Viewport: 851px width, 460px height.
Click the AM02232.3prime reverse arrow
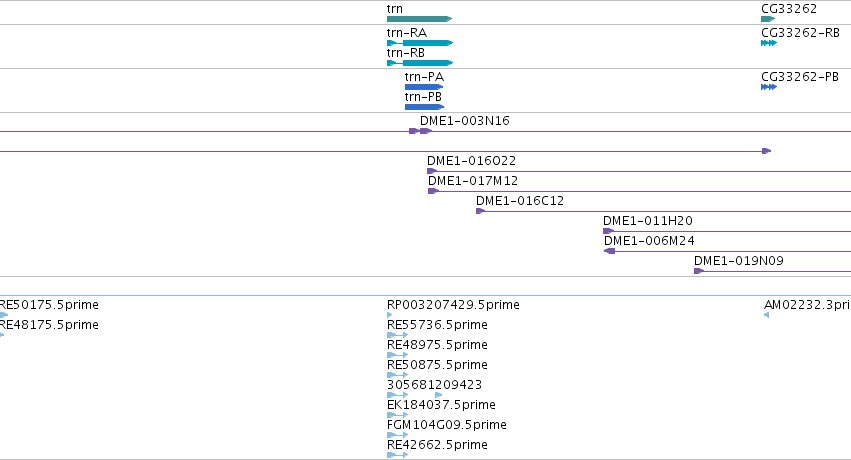[x=766, y=315]
